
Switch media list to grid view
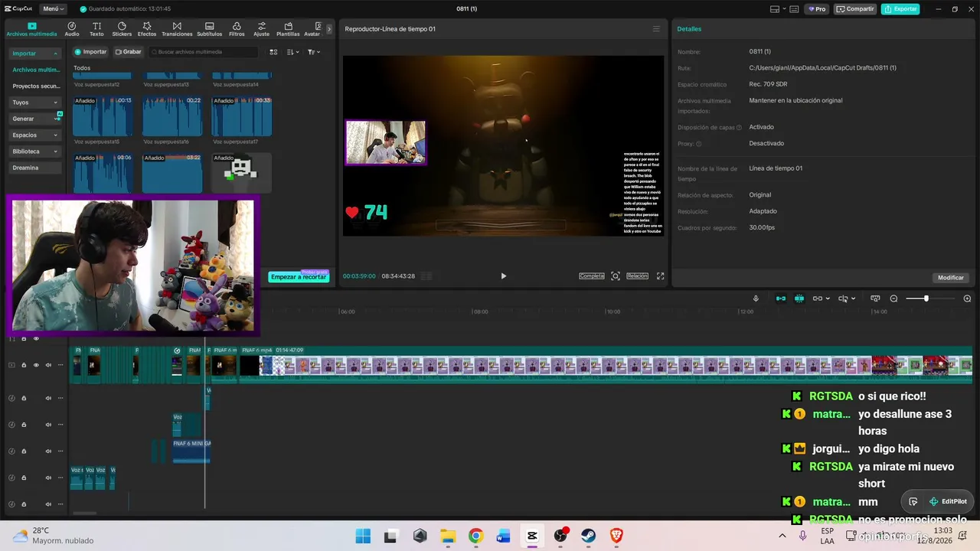[x=273, y=52]
